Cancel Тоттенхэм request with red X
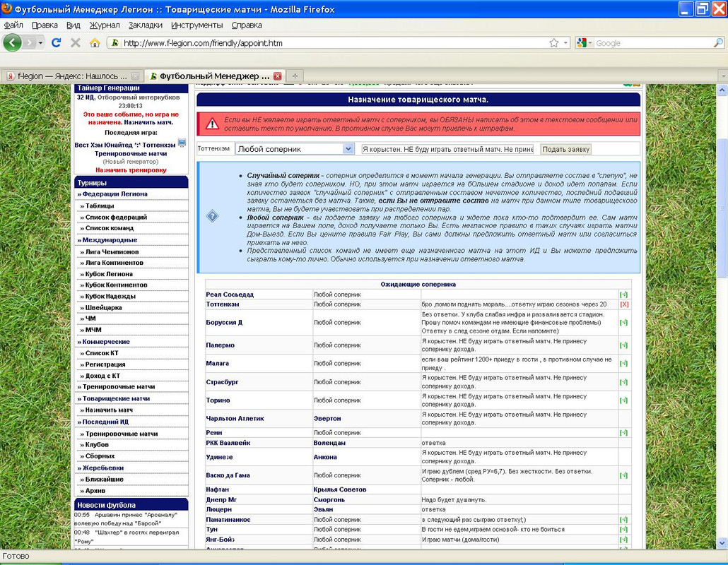This screenshot has width=728, height=565. 624,304
